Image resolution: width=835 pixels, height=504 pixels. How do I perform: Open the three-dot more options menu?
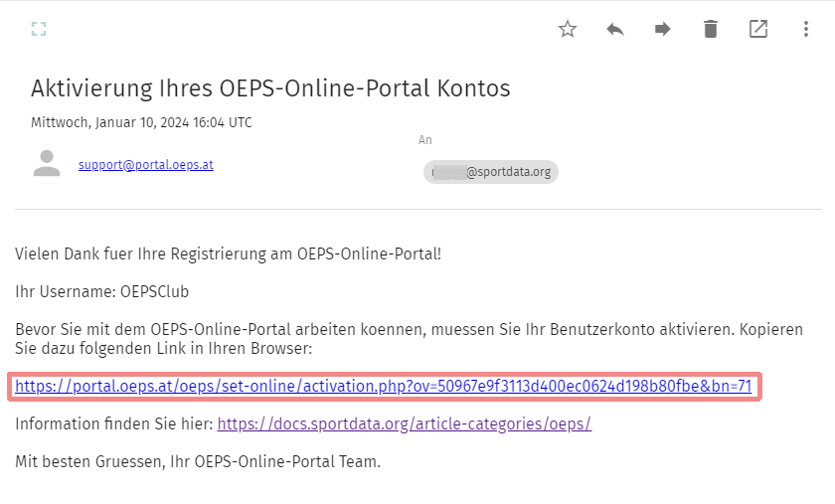coord(806,29)
